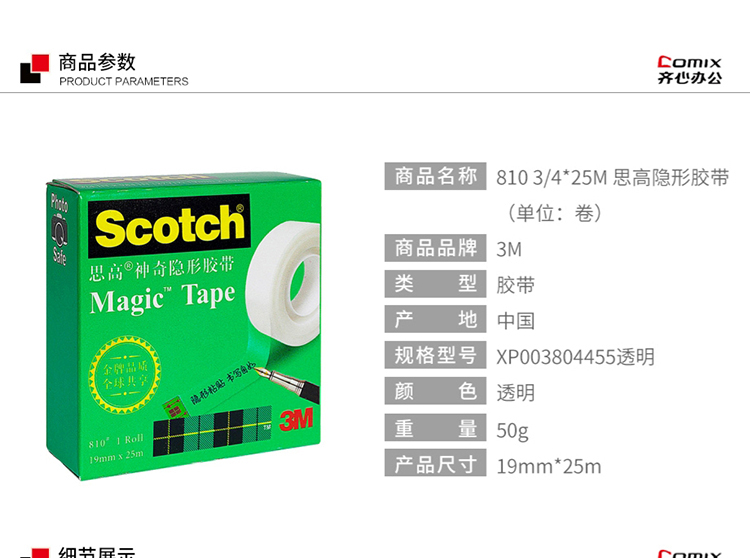Screen dimensions: 750x558
Task: Click the fountain pen illustration on box
Action: pyautogui.click(x=287, y=383)
